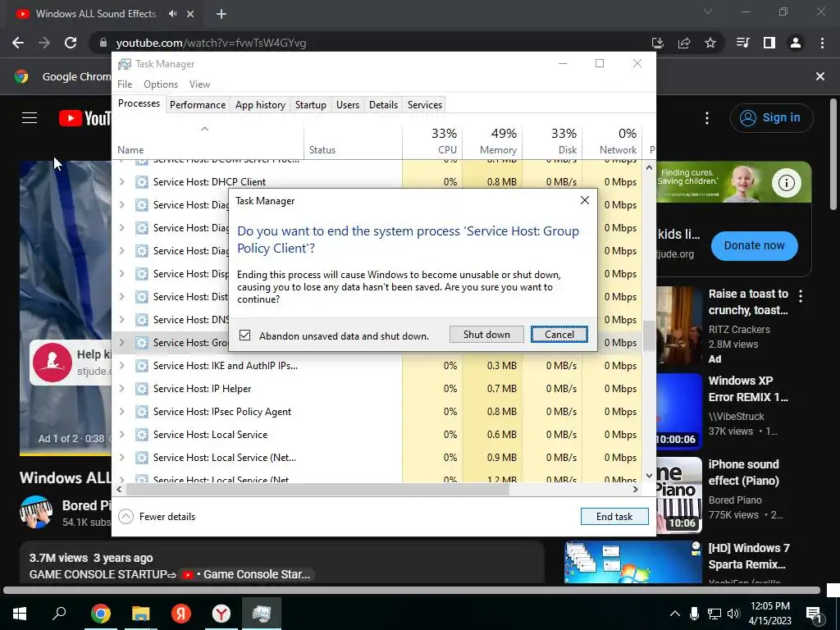The image size is (840, 630).
Task: Click the Sign in button on YouTube
Action: pos(771,118)
